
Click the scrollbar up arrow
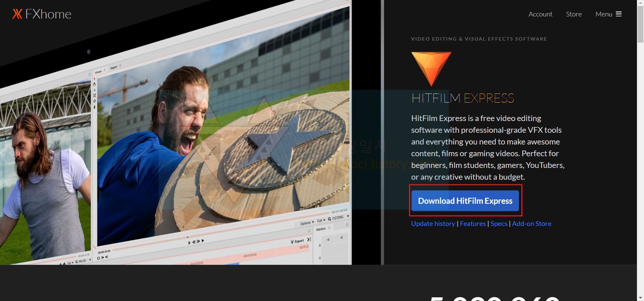(x=640, y=3)
